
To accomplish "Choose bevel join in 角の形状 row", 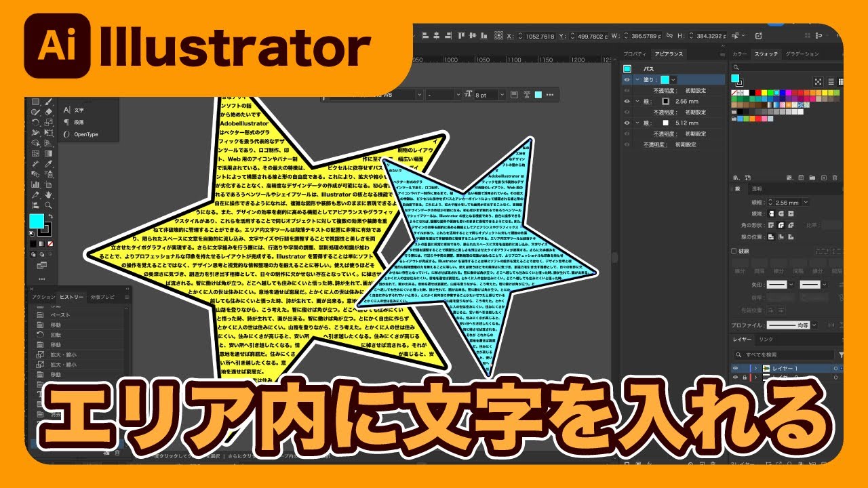I will coord(791,225).
